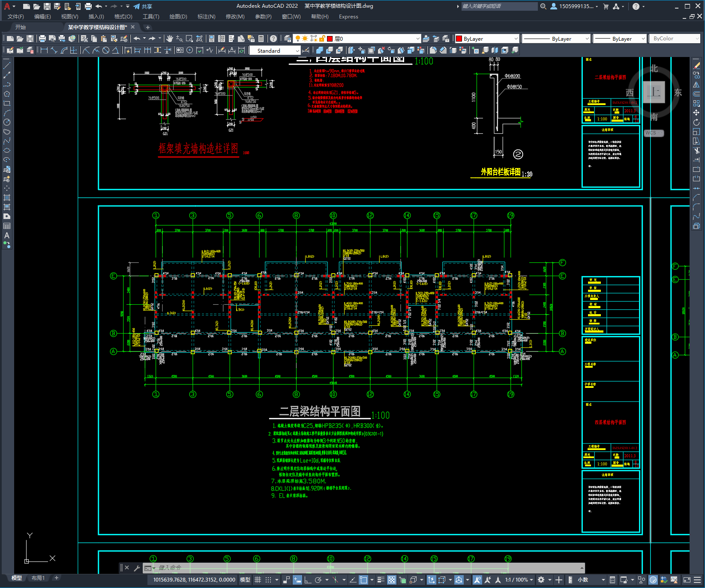Screen dimensions: 705x588
Task: Select the Linear dimension tool
Action: [x=44, y=50]
